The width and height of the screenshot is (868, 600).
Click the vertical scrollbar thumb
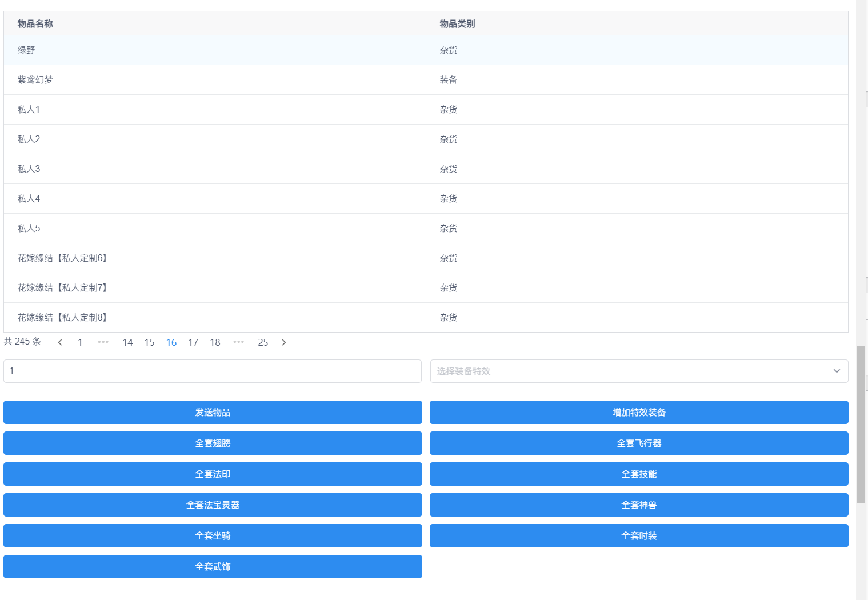click(x=861, y=424)
